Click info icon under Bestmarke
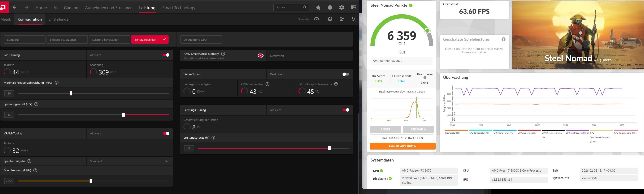 [425, 78]
